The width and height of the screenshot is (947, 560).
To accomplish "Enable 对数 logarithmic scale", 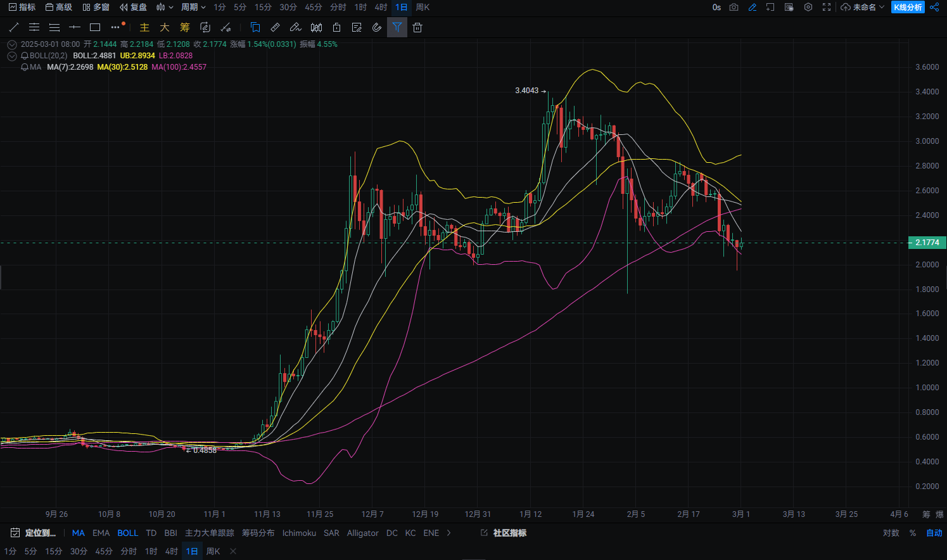I will pos(893,533).
